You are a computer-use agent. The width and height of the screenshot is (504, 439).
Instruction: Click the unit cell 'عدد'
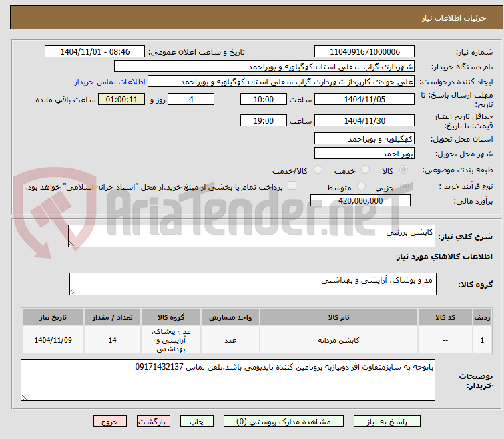pyautogui.click(x=230, y=340)
